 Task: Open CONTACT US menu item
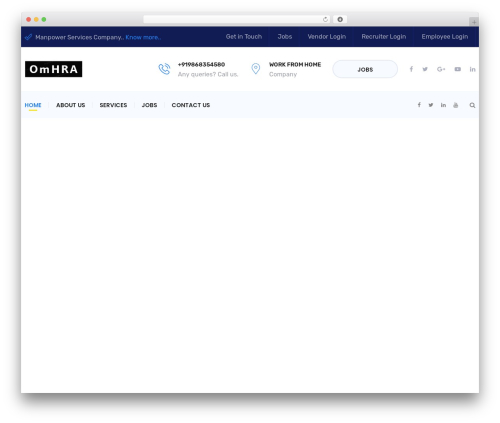(191, 105)
